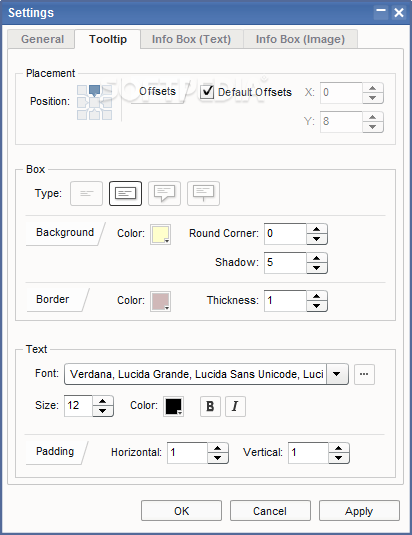412x535 pixels.
Task: Decrease Round Corner value
Action: pos(317,239)
